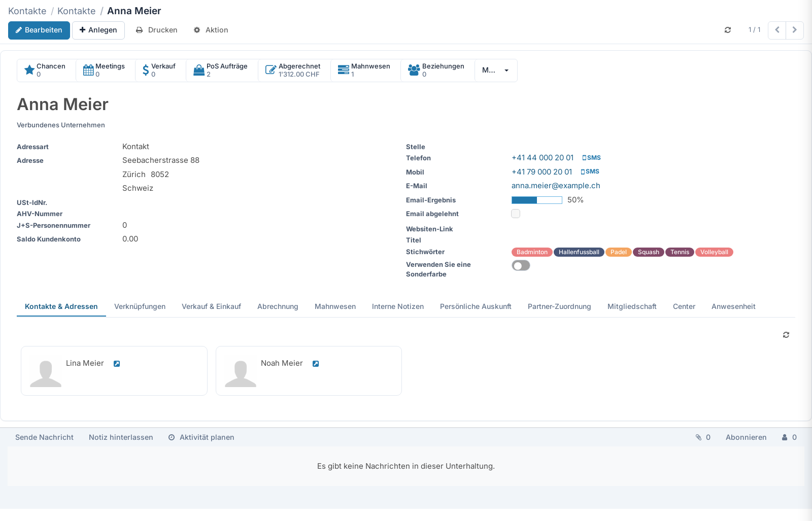Switch to Anwesenheit tab
The height and width of the screenshot is (521, 812).
(x=733, y=306)
